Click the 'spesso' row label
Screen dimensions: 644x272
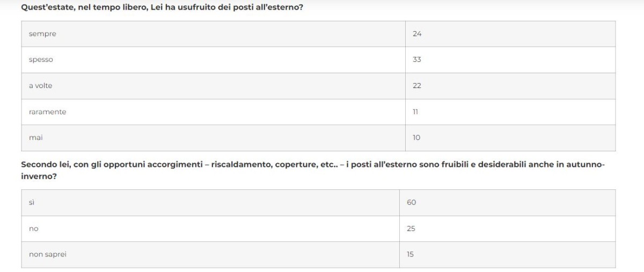(41, 60)
